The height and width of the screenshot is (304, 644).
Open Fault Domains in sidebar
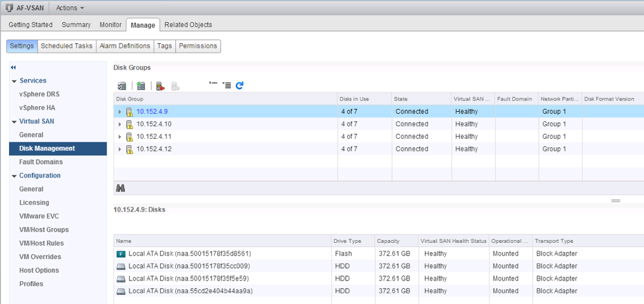pyautogui.click(x=41, y=162)
